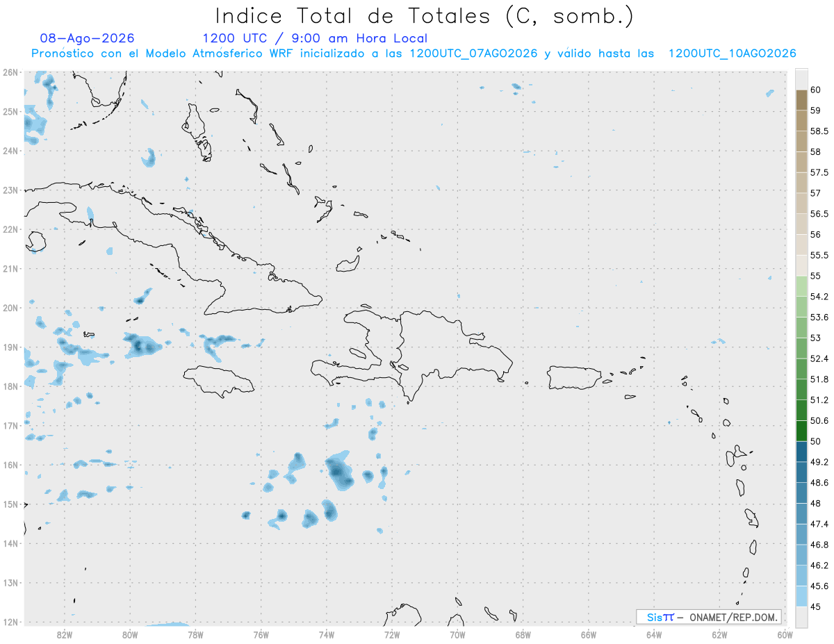Pick the pale beige 55–55.5 colorbar swatch
834x644 pixels.
pyautogui.click(x=801, y=265)
